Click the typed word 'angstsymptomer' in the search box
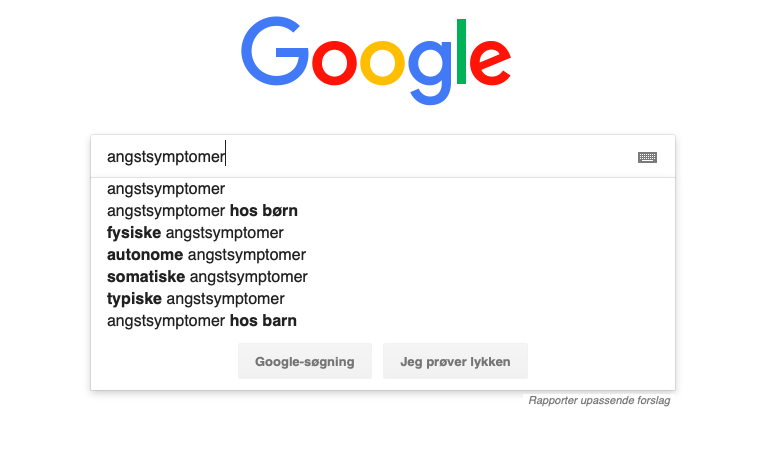 pyautogui.click(x=166, y=157)
